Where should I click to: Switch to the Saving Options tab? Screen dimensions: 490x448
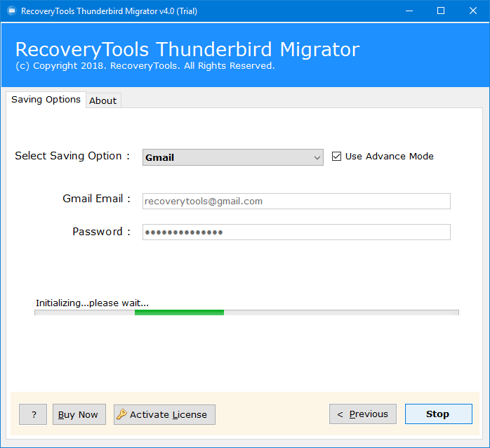point(46,100)
